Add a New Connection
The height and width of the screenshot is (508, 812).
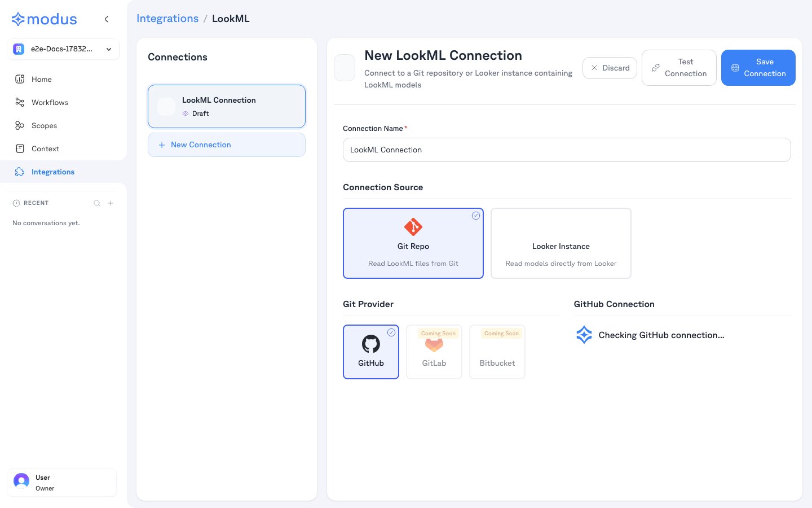227,145
